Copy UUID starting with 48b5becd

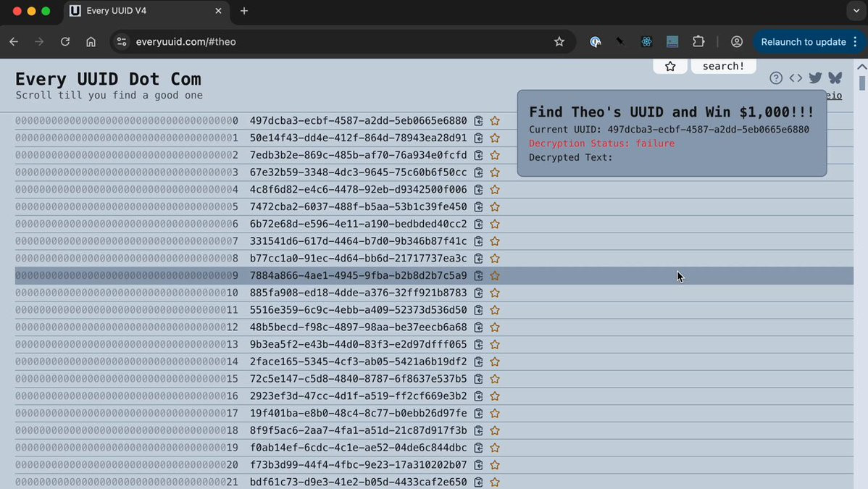pos(478,327)
